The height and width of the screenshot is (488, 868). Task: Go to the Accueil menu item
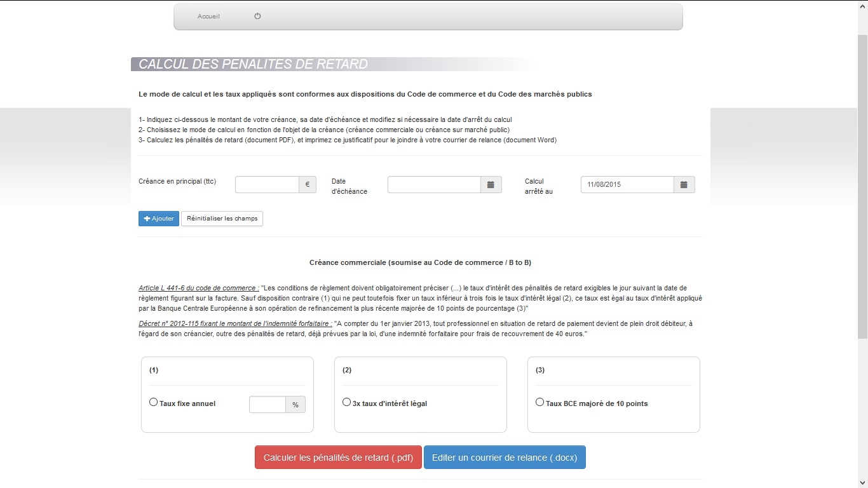(x=208, y=17)
